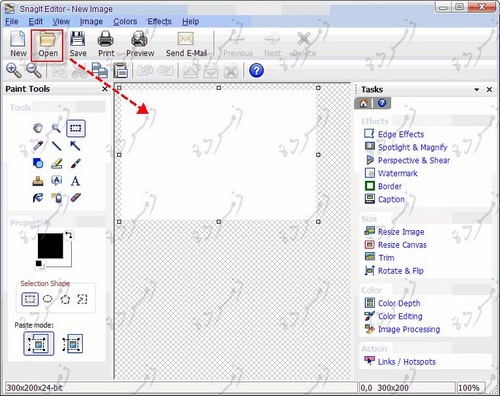This screenshot has width=500, height=396.
Task: Click the black foreground color swatch
Action: coord(50,246)
